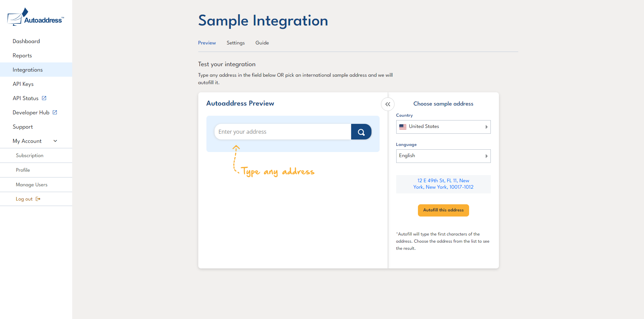This screenshot has height=319, width=644.
Task: Click the Log out arrow icon
Action: tap(38, 199)
